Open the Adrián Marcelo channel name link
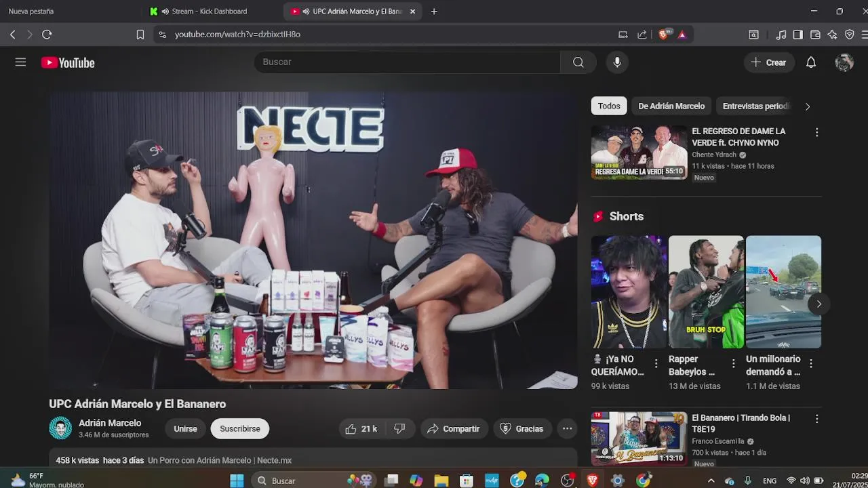868x488 pixels. (110, 423)
